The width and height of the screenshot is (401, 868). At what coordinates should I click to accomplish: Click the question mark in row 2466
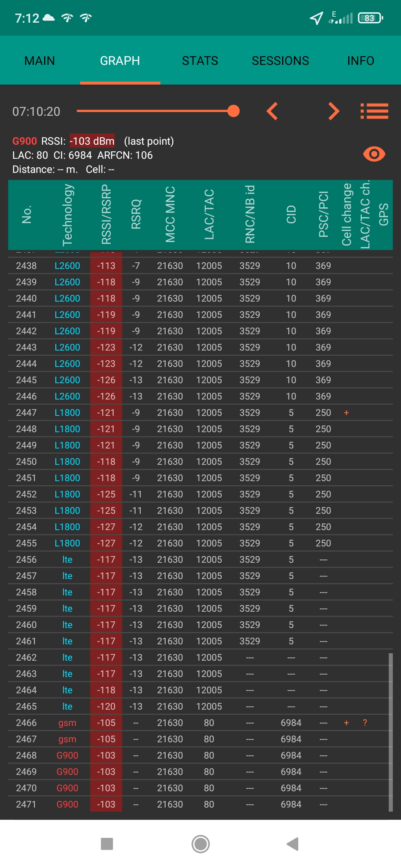[x=365, y=723]
